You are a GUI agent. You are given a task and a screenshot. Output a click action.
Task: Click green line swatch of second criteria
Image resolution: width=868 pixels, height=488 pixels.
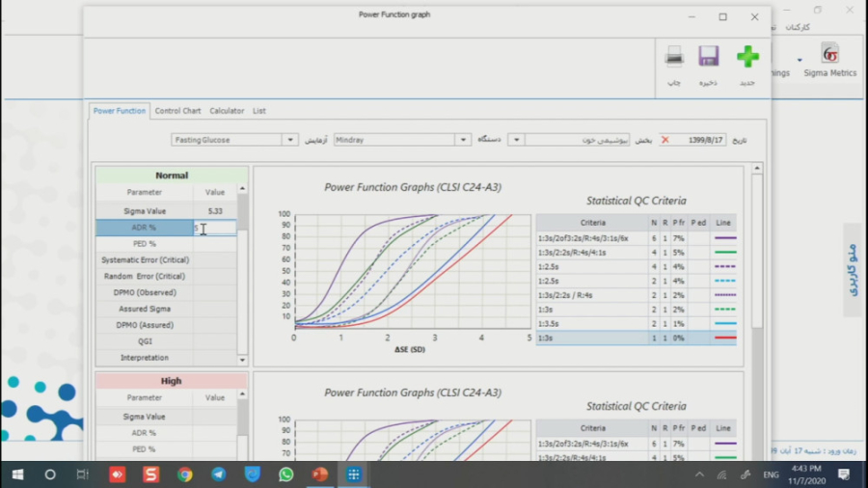click(725, 253)
